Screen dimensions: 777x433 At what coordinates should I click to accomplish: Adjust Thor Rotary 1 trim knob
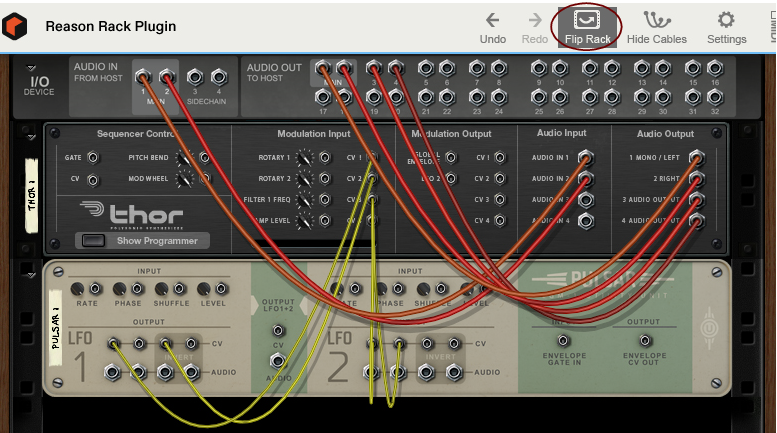tap(304, 158)
